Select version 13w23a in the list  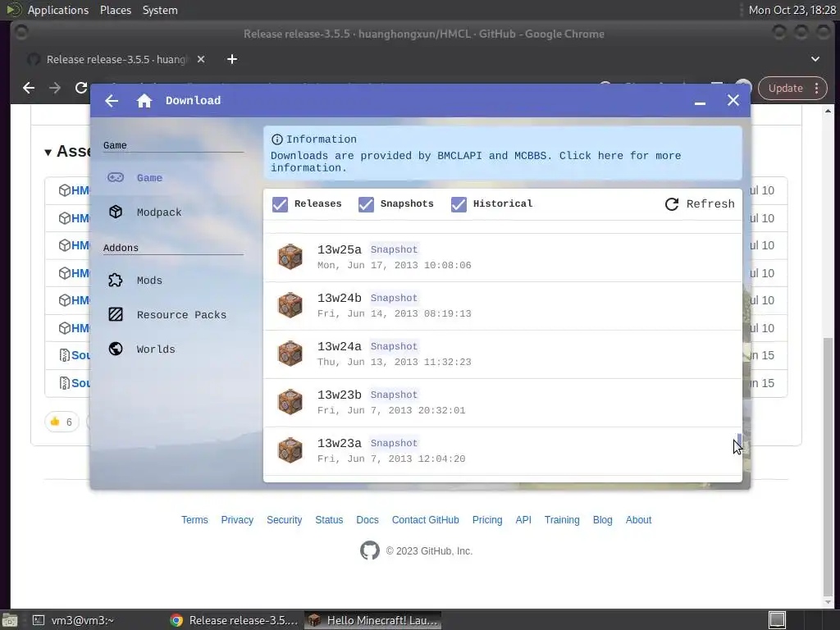click(x=503, y=450)
